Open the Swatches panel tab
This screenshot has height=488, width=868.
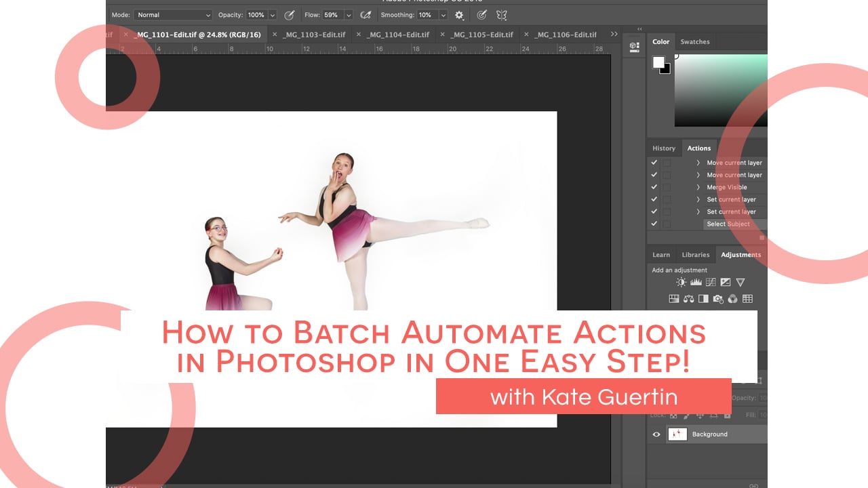point(695,42)
